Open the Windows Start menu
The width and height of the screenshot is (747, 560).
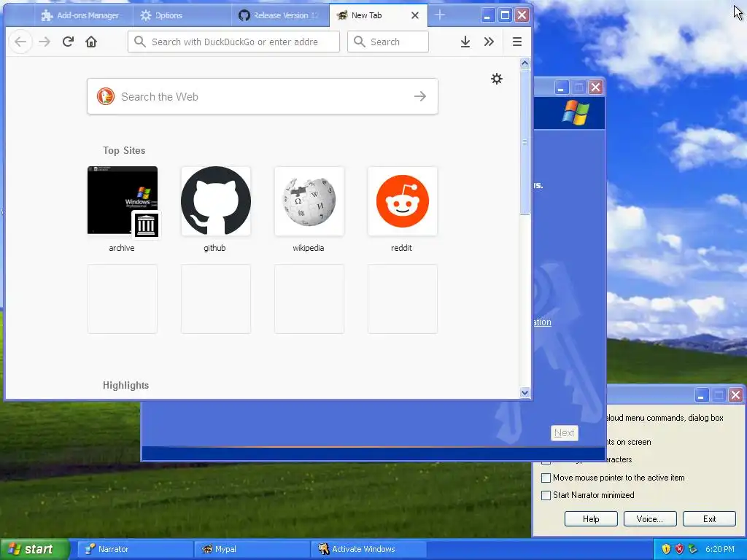35,549
